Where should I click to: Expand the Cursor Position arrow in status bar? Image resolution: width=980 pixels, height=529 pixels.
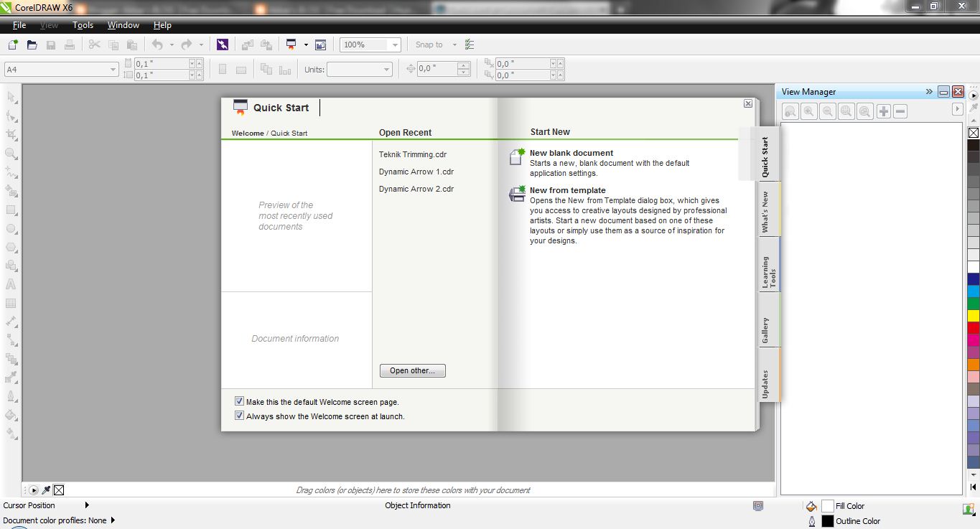pos(87,505)
